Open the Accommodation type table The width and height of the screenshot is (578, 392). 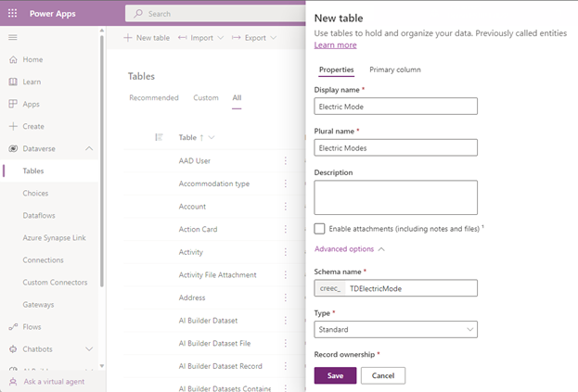214,183
